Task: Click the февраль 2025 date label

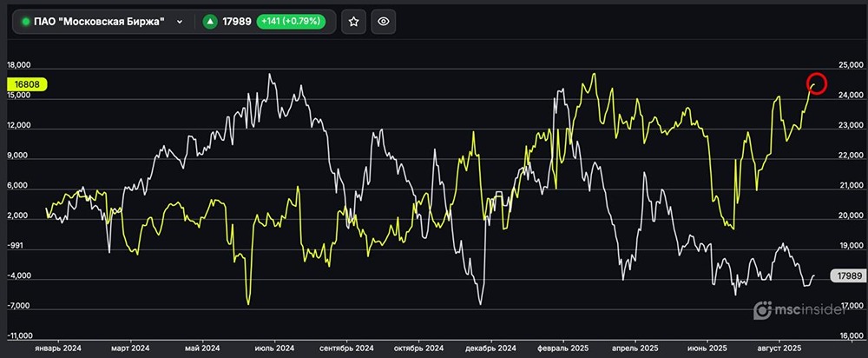Action: point(563,348)
